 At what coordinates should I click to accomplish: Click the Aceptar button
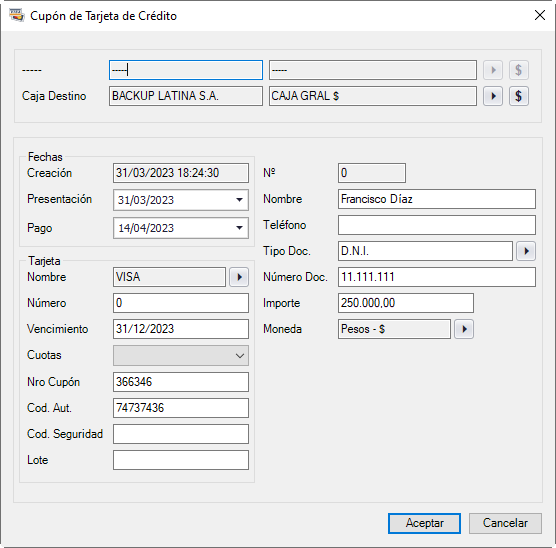(x=424, y=523)
